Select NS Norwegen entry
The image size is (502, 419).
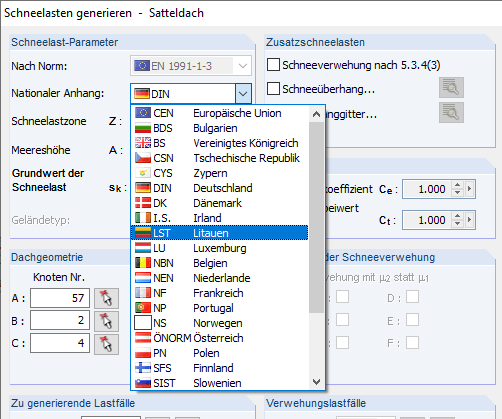(x=220, y=323)
